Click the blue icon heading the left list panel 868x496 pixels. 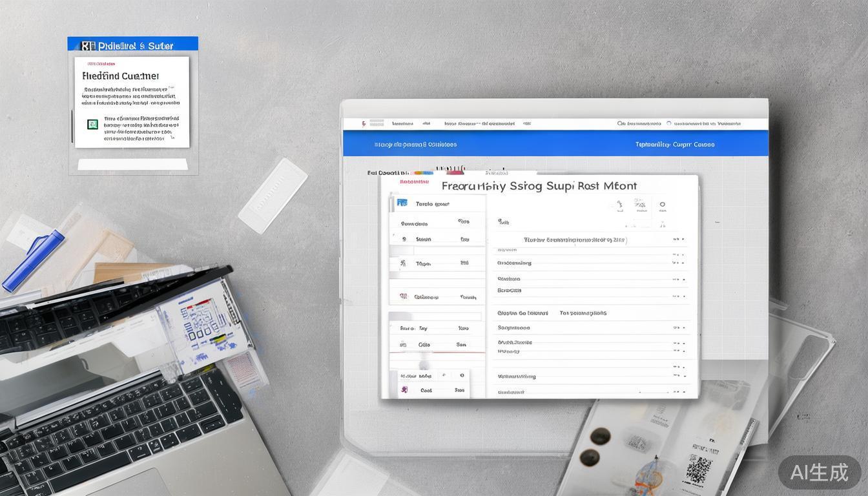(x=402, y=203)
